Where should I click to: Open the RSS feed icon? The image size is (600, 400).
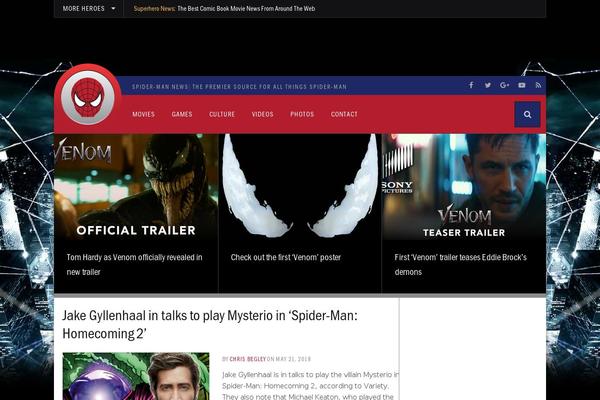tap(538, 85)
